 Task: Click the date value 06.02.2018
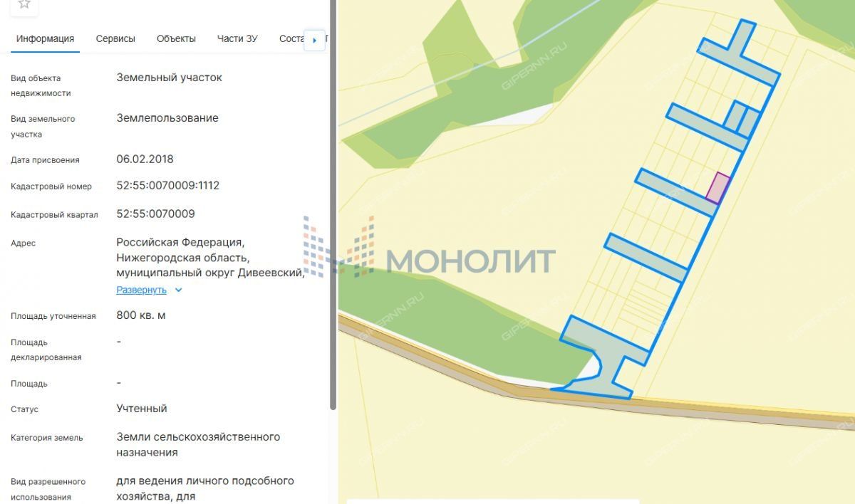[x=145, y=159]
